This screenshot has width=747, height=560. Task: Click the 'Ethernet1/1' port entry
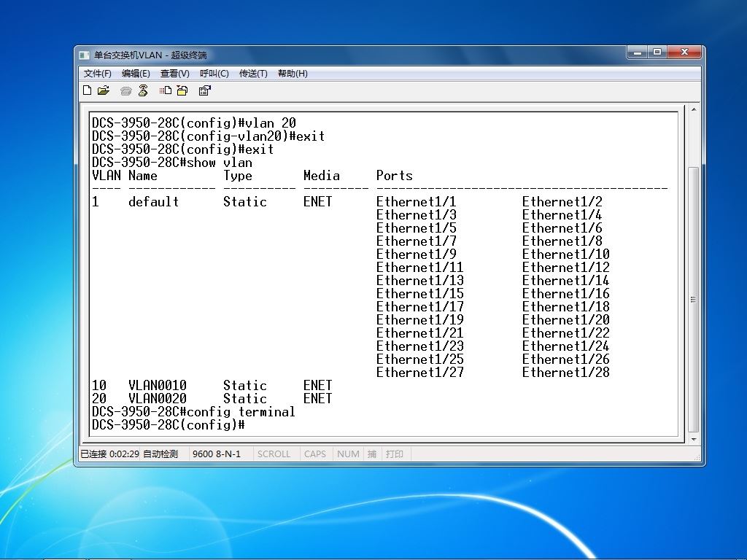(417, 202)
